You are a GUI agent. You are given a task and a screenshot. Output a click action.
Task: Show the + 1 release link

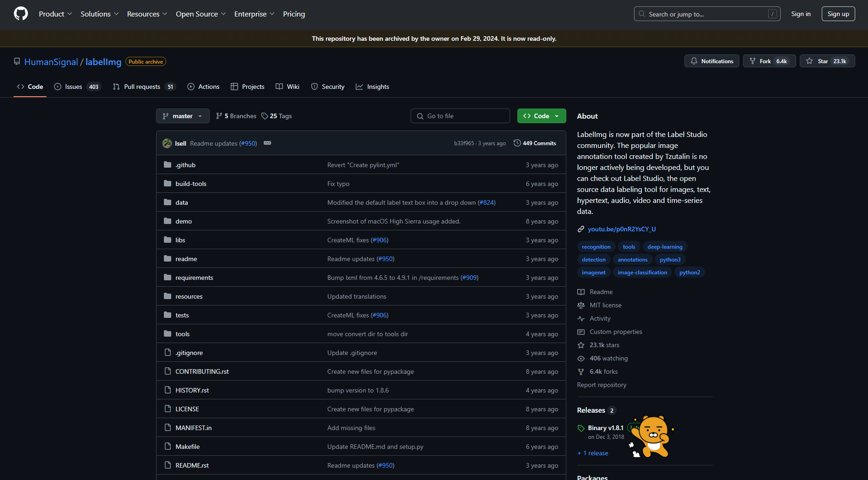tap(593, 453)
